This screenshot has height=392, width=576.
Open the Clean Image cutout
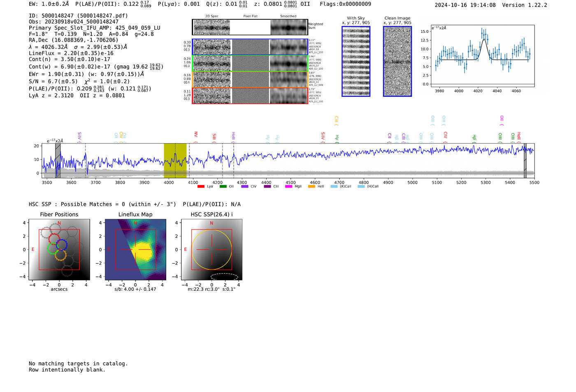click(397, 61)
